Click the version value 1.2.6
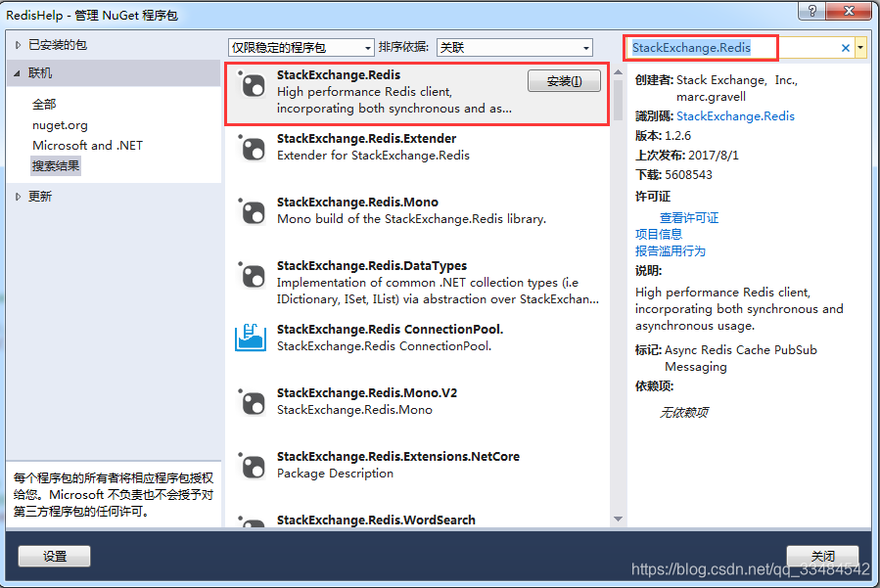880x588 pixels. click(x=677, y=136)
